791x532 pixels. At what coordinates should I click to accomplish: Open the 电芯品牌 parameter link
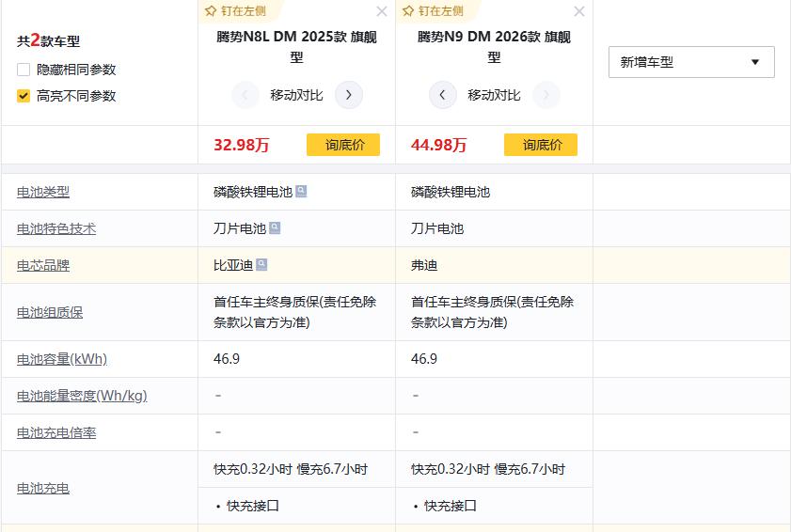click(x=43, y=266)
